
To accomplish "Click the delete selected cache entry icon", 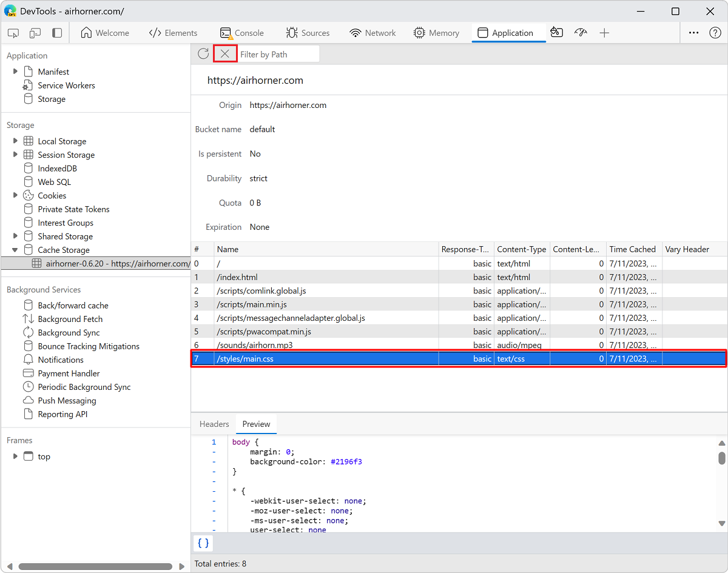I will pos(224,53).
